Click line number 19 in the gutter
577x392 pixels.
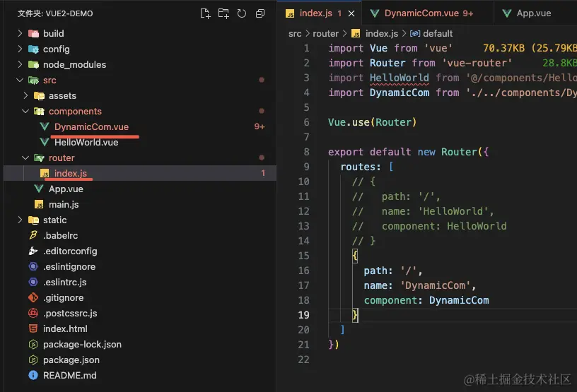303,315
